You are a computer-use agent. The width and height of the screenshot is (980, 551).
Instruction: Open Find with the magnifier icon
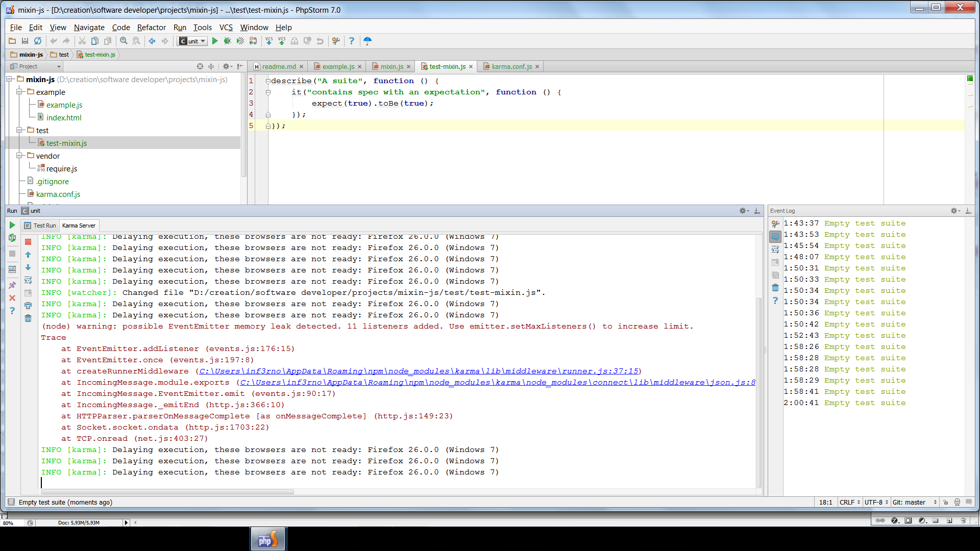pyautogui.click(x=124, y=41)
